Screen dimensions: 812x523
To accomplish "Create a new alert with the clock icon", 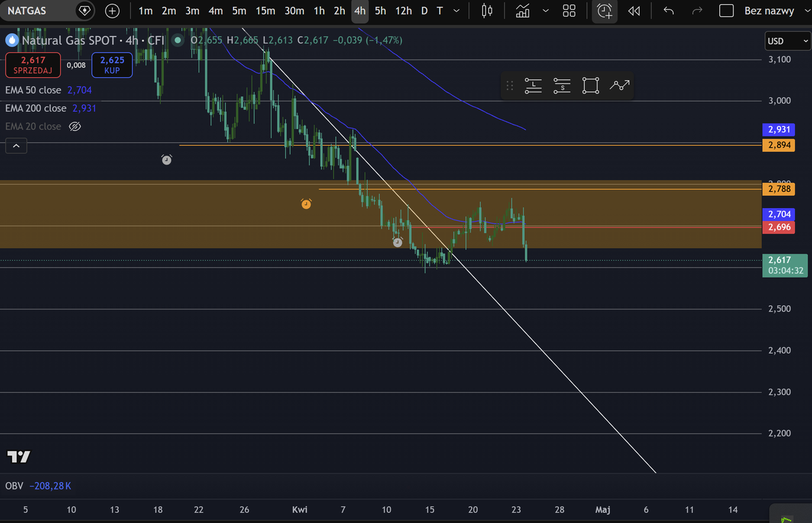I will pyautogui.click(x=604, y=11).
